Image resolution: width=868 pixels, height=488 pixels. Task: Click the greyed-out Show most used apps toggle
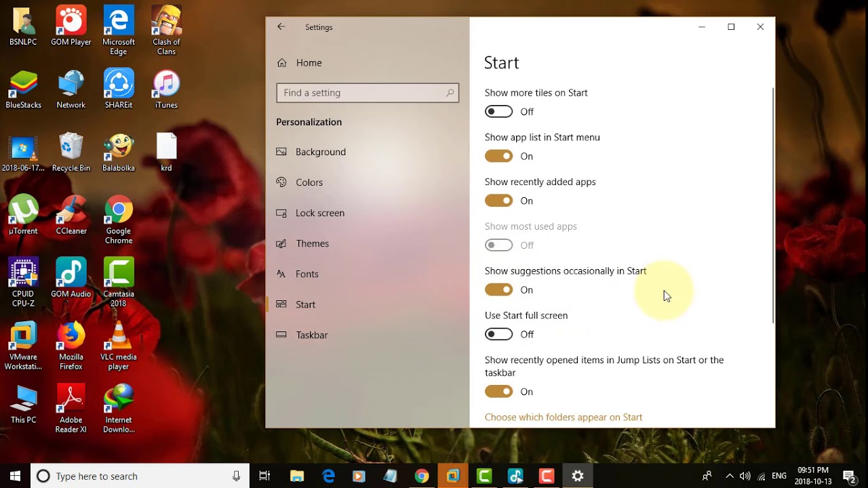click(x=498, y=245)
